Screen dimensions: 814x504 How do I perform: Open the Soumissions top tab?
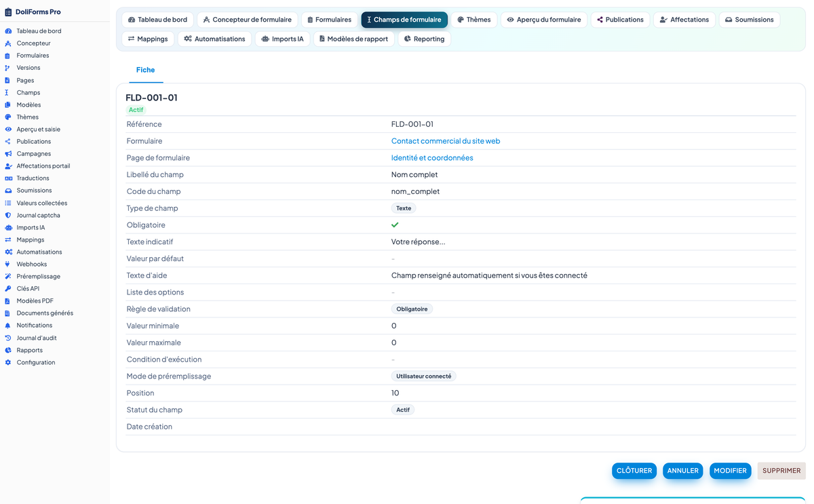tap(749, 20)
